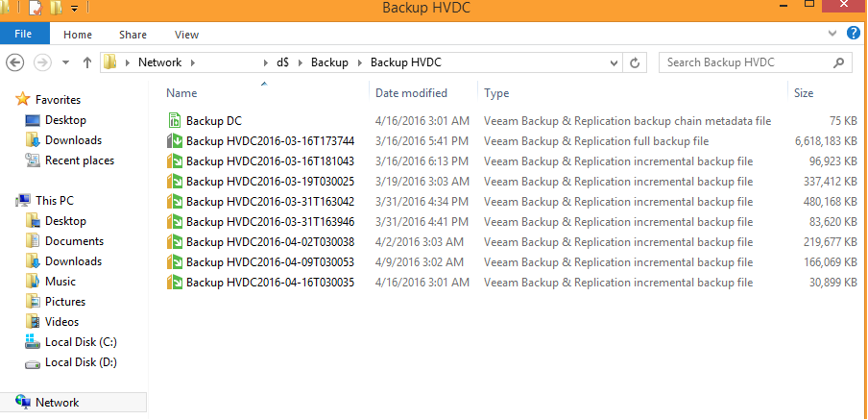Click the icon of Backup HVDC2016-03-31T163946

175,222
